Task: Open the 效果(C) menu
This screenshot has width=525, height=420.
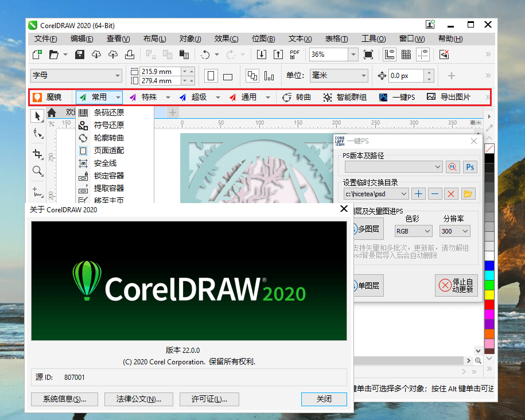Action: tap(226, 39)
